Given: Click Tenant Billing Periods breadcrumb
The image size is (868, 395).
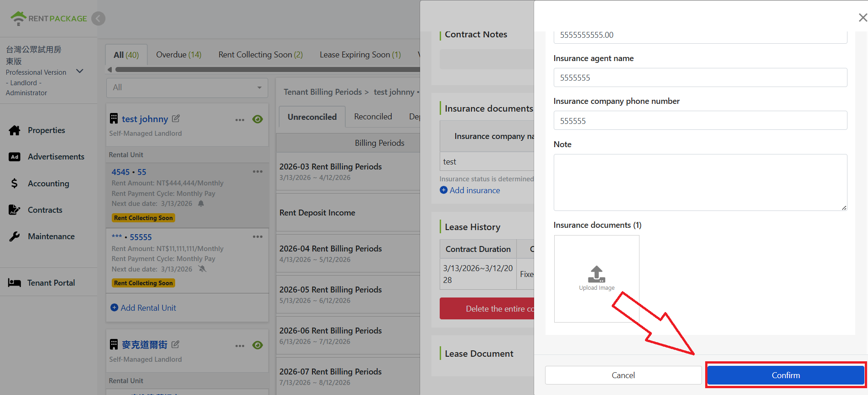Looking at the screenshot, I should point(322,92).
